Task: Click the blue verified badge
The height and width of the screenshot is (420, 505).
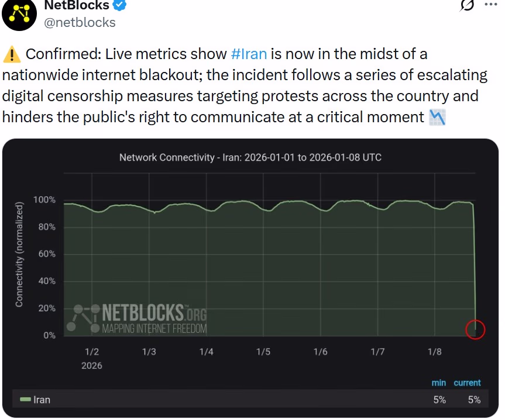Action: (119, 5)
